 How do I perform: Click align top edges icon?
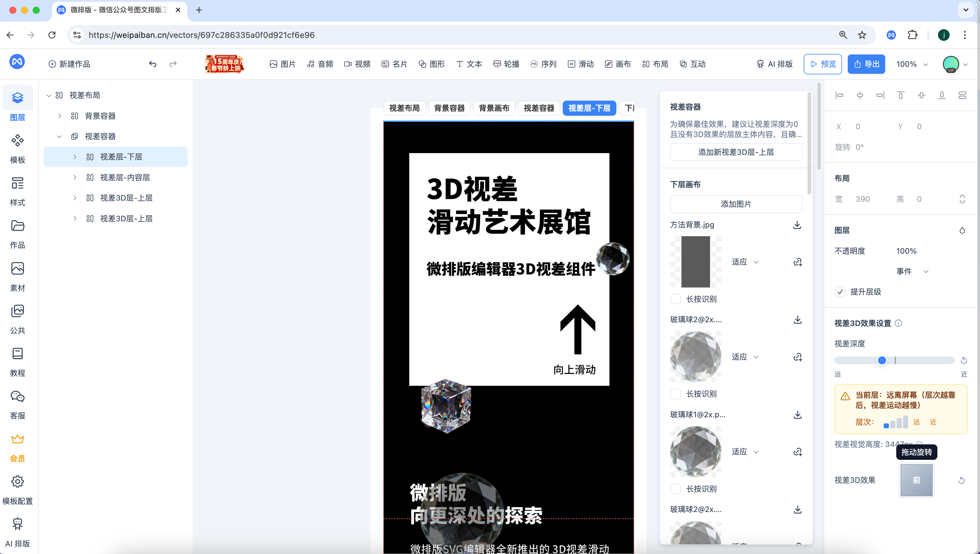pyautogui.click(x=900, y=95)
